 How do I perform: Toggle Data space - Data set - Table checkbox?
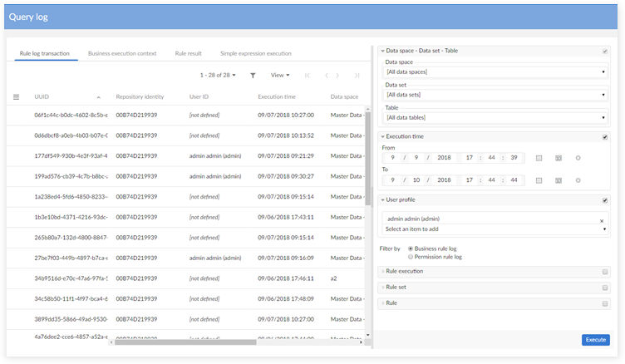coord(605,52)
